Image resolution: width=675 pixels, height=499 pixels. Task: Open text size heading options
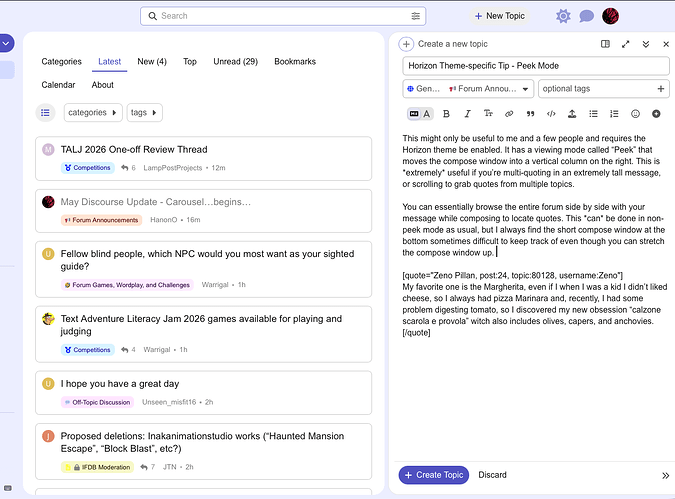(488, 114)
